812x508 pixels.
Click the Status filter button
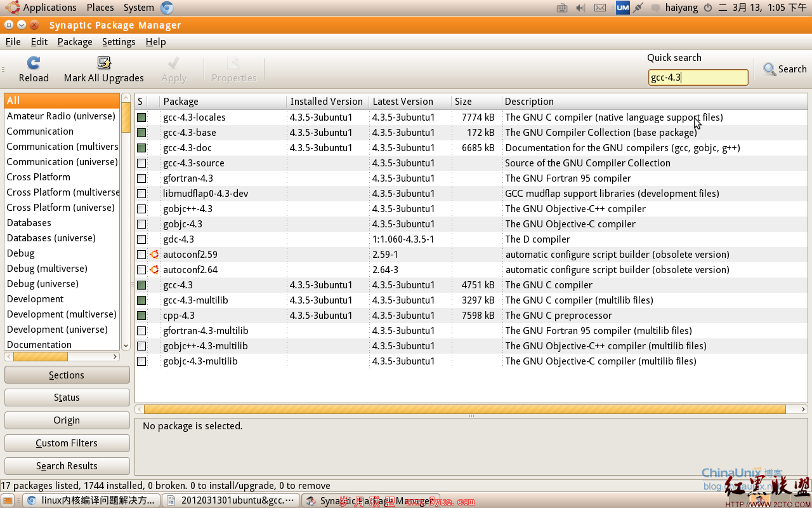[67, 398]
